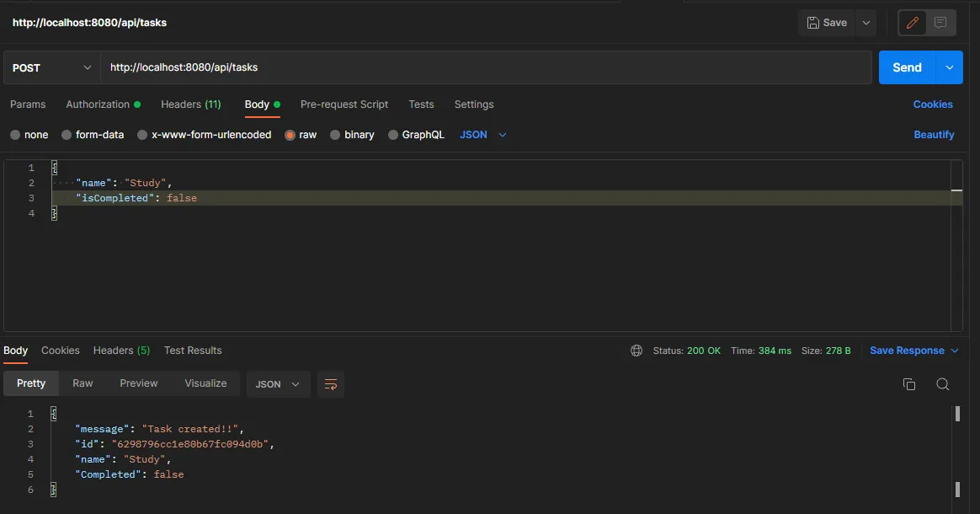Open the JSON body format dropdown
980x514 pixels.
(x=483, y=135)
